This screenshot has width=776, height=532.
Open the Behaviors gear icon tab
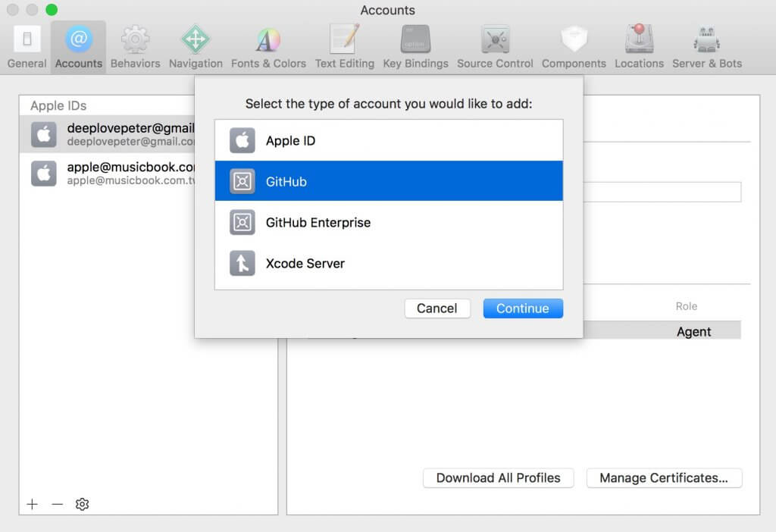[x=135, y=48]
